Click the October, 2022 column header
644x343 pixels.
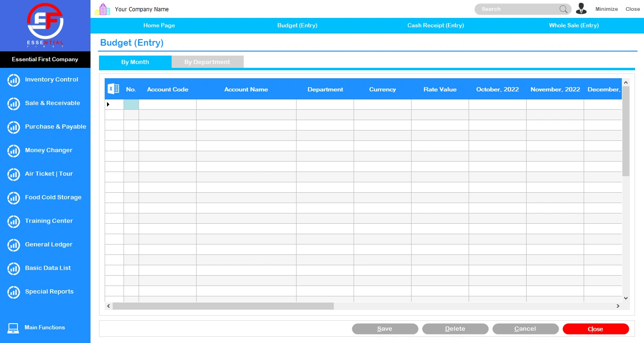point(497,89)
